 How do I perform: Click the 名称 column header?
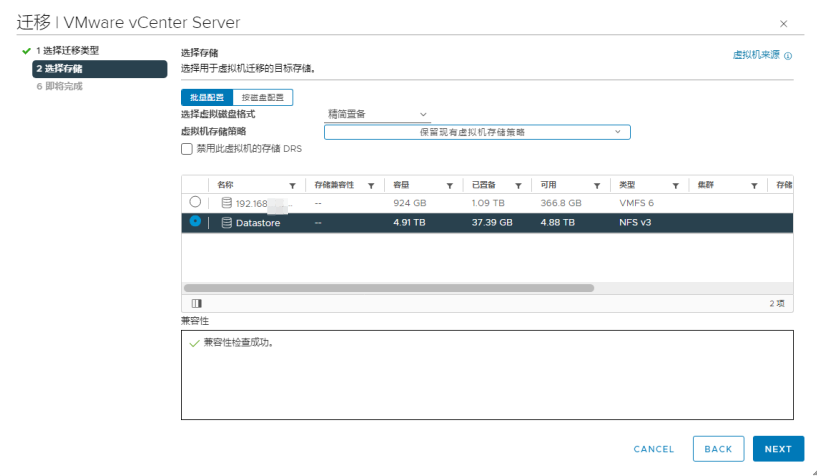[225, 185]
